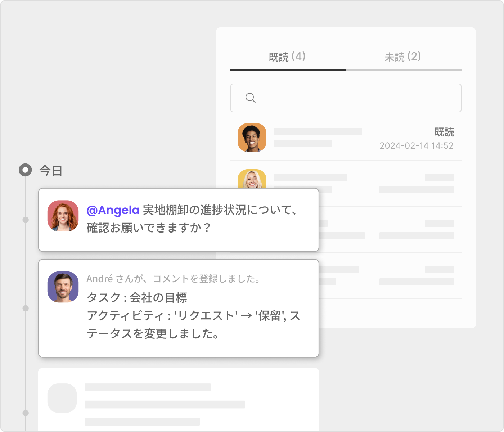Click timeline dot beside André's comment card
Screen dimensions: 504x432
tap(26, 308)
